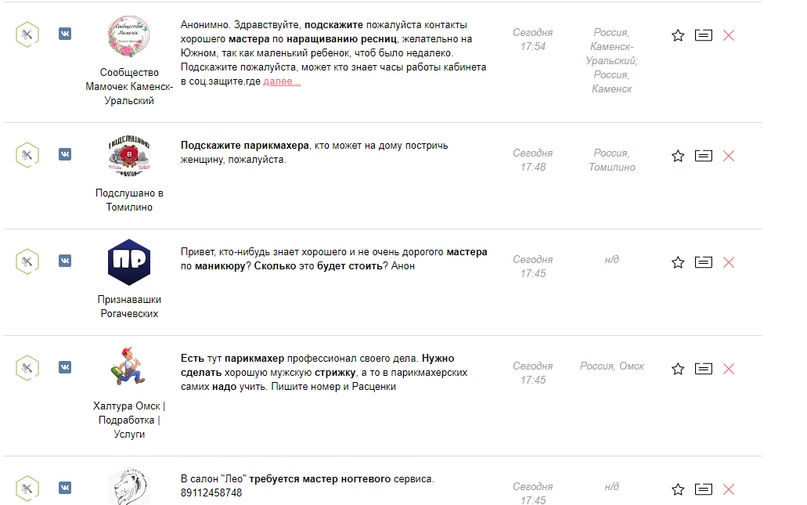Click scissors category hexagon for first post
The image size is (807, 505).
pos(27,34)
